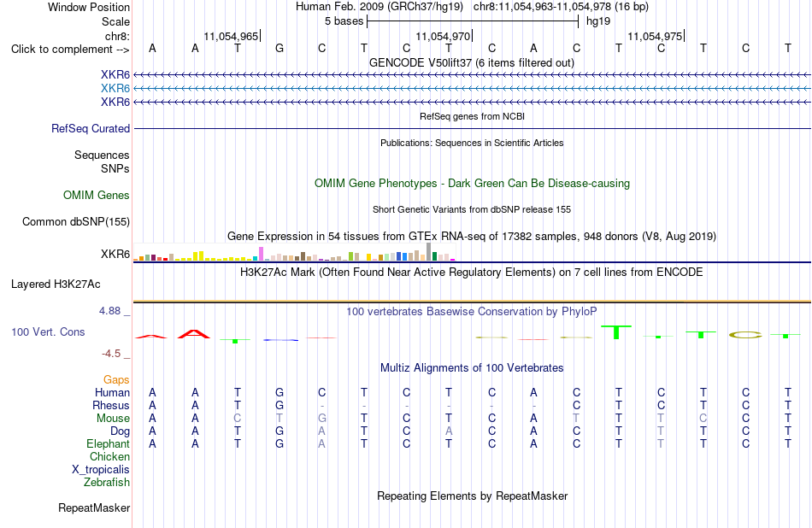Click the hg19 label next to scale bar
The width and height of the screenshot is (812, 528).
tap(598, 21)
